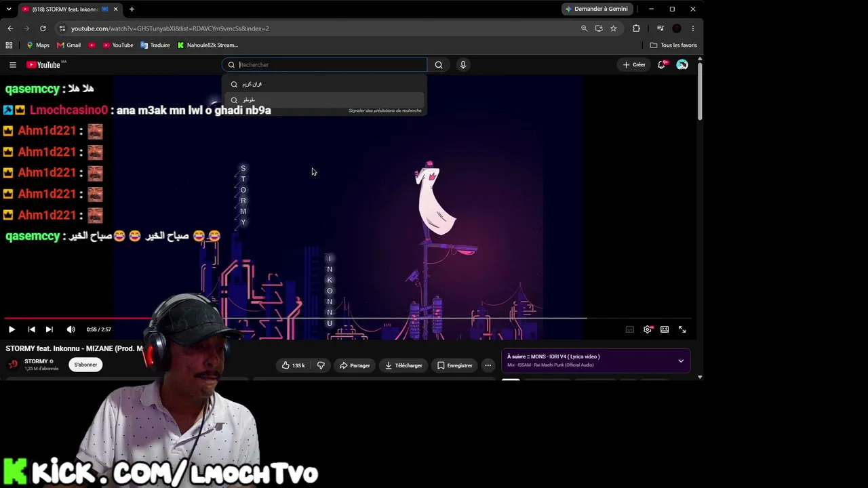Viewport: 868px width, 488px height.
Task: Go to YouTube home via logo
Action: click(44, 65)
